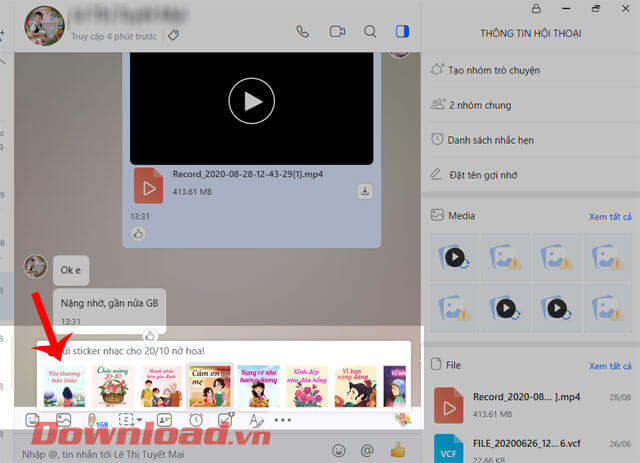This screenshot has width=640, height=463.
Task: Open the screenshot capture tool
Action: tap(126, 420)
